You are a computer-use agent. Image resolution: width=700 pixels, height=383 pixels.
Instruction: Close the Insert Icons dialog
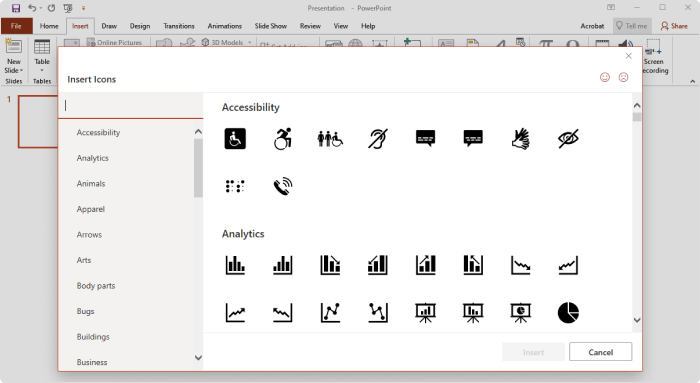click(629, 56)
